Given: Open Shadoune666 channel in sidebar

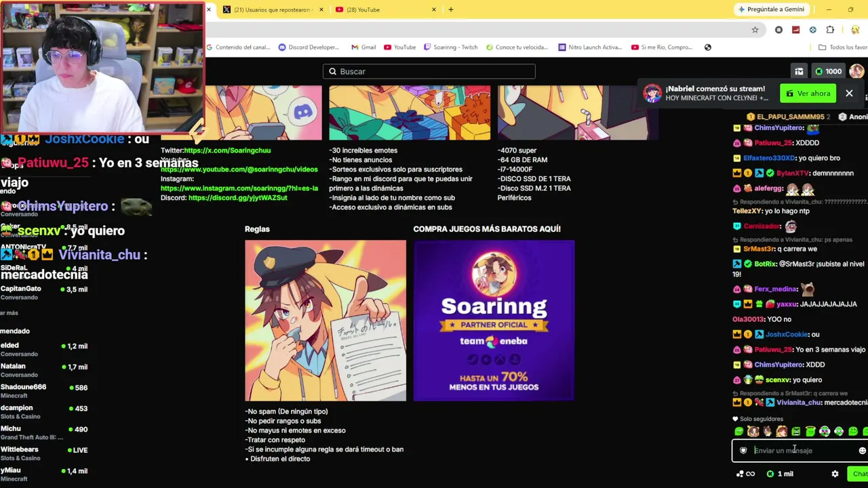Looking at the screenshot, I should 44,391.
